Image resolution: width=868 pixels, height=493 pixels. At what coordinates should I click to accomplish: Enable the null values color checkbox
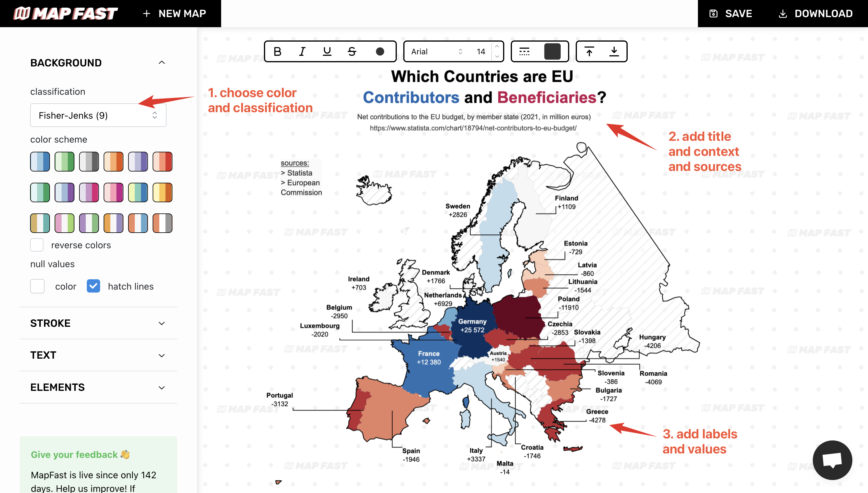coord(37,286)
